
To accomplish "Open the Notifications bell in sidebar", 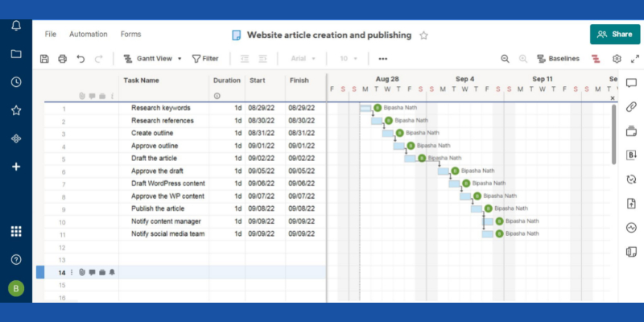I will (x=16, y=26).
